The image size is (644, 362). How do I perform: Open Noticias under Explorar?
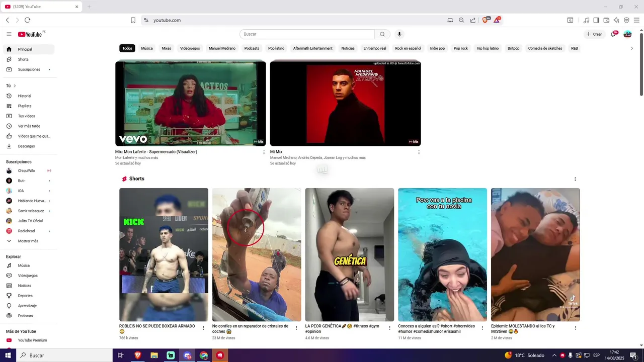(29, 286)
